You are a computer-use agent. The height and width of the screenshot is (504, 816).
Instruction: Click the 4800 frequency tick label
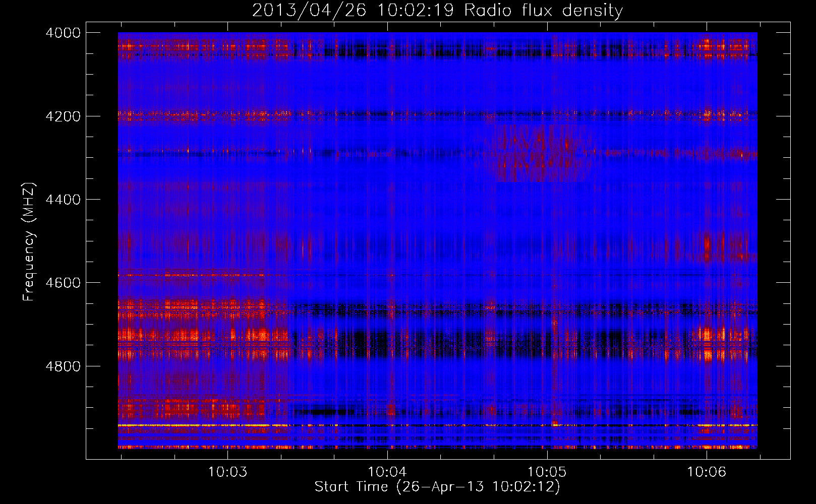tap(63, 366)
